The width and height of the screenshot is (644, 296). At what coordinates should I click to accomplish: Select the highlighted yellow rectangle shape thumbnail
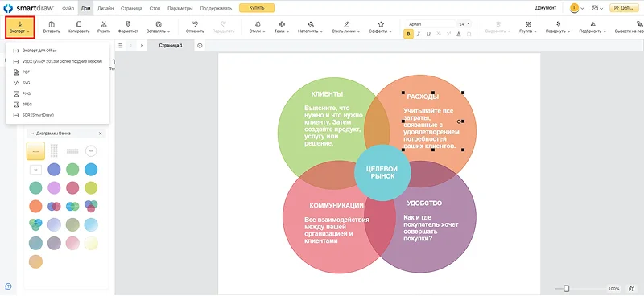(x=35, y=151)
